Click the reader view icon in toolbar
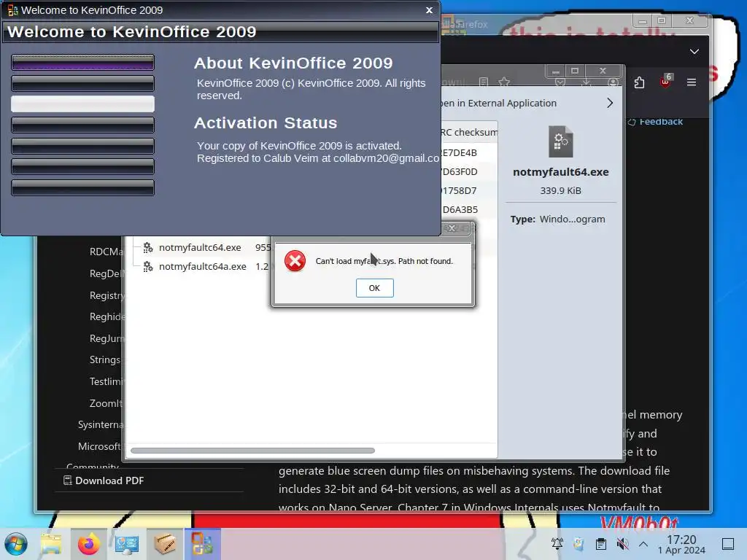This screenshot has height=560, width=747. pyautogui.click(x=484, y=82)
